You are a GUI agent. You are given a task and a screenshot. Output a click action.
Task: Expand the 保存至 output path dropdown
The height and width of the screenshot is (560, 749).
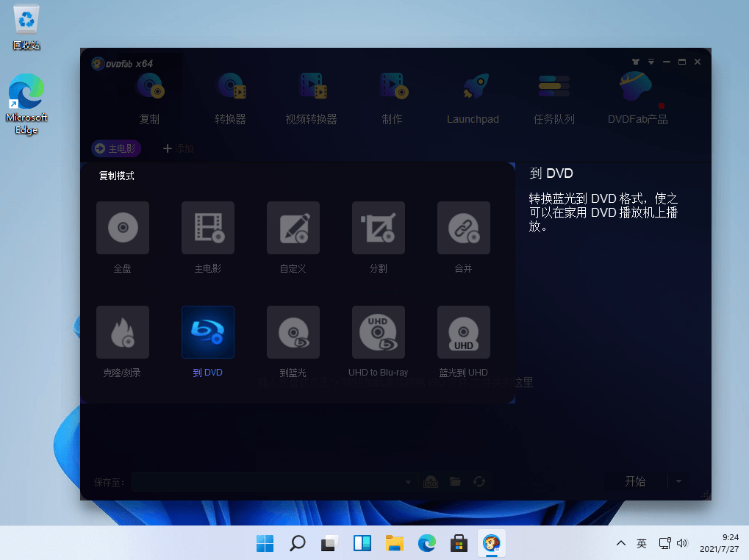tap(409, 482)
